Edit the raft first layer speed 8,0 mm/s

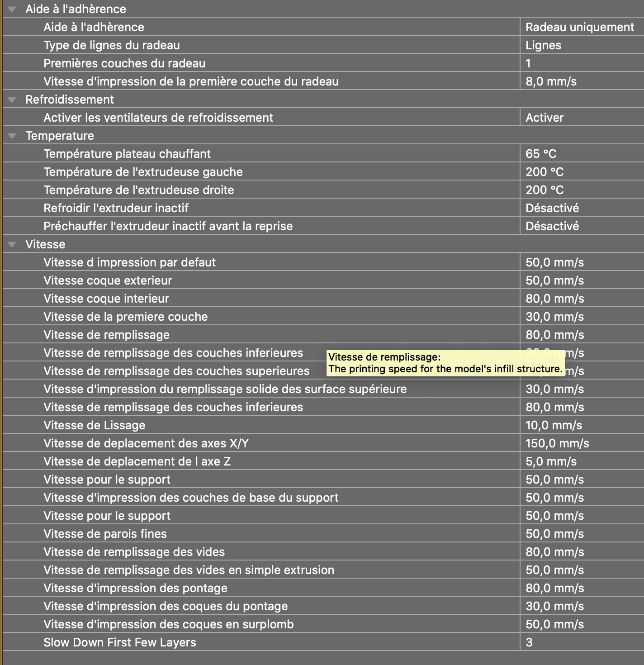551,81
